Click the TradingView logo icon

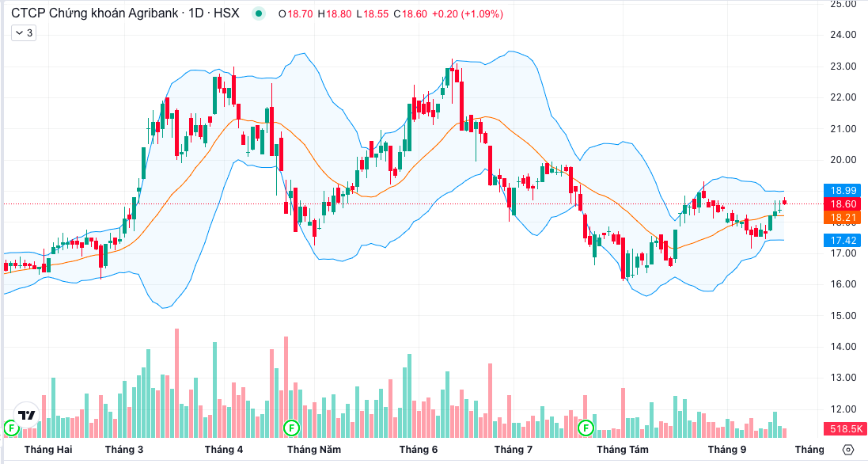tap(27, 416)
